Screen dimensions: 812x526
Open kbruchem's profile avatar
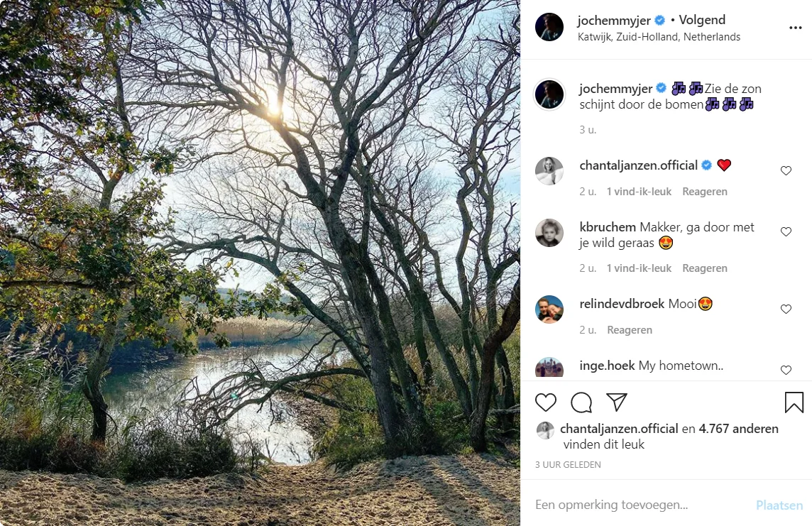click(549, 233)
